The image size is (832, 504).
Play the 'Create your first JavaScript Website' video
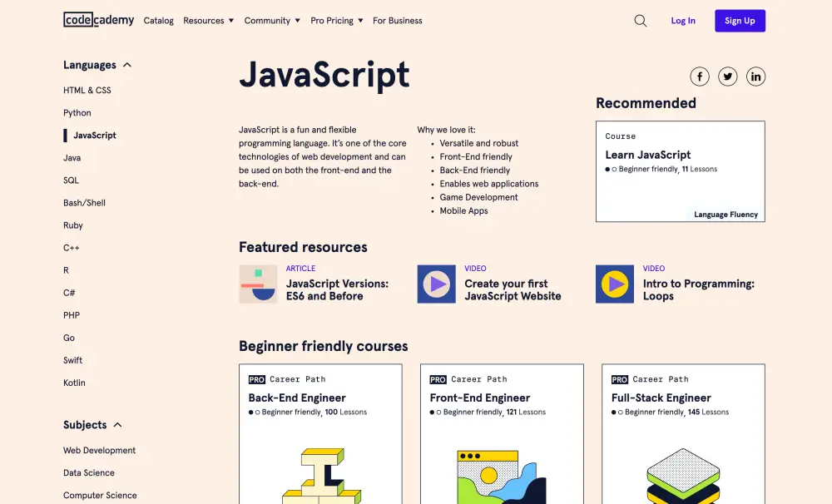click(x=436, y=284)
